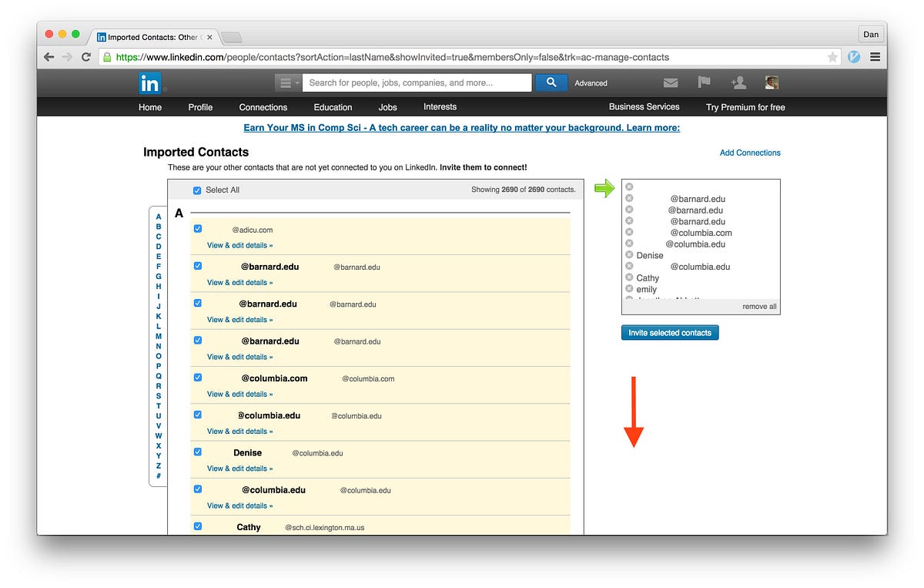The height and width of the screenshot is (588, 924).
Task: Toggle the Select All checkbox
Action: point(197,190)
